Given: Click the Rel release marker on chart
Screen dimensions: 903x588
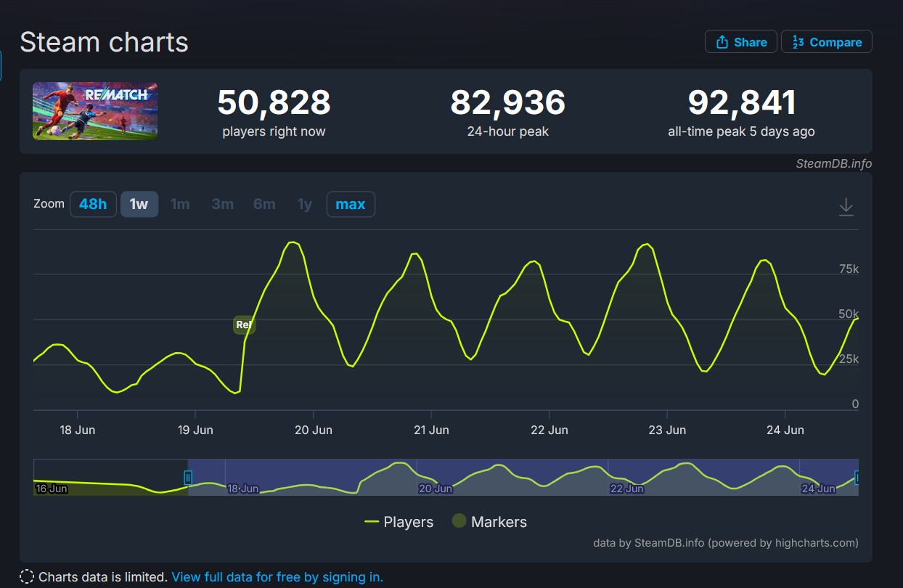Looking at the screenshot, I should [244, 324].
